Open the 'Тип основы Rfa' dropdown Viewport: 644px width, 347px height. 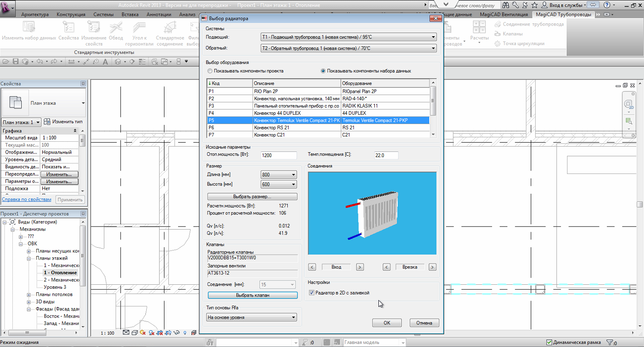252,317
